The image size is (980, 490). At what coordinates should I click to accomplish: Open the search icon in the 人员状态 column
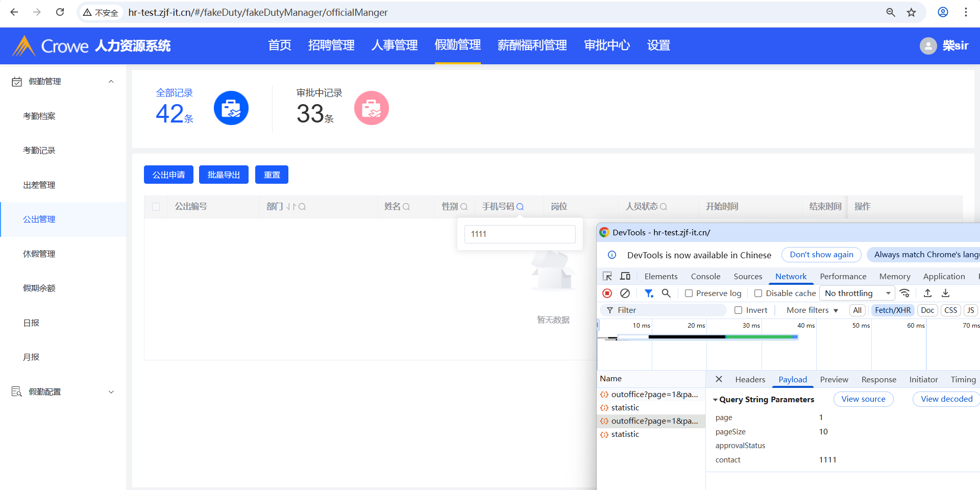pos(664,207)
